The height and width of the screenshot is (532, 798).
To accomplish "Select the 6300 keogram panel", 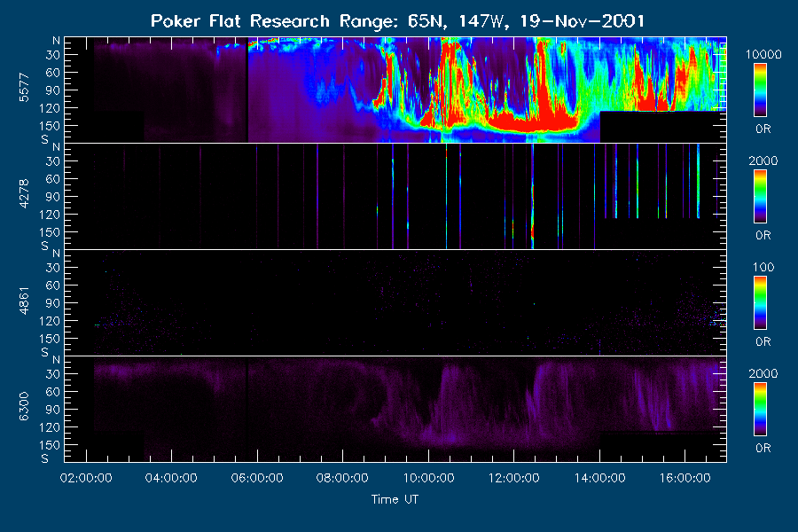I will [395, 409].
